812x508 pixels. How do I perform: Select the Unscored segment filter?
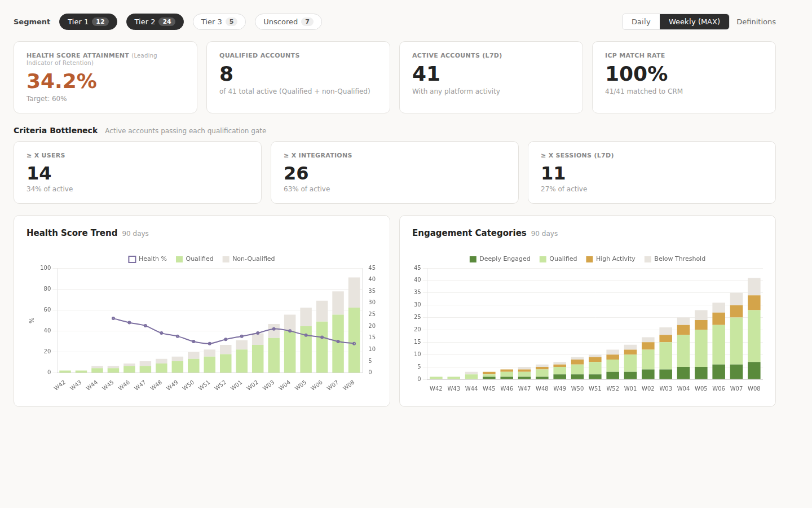pos(288,21)
